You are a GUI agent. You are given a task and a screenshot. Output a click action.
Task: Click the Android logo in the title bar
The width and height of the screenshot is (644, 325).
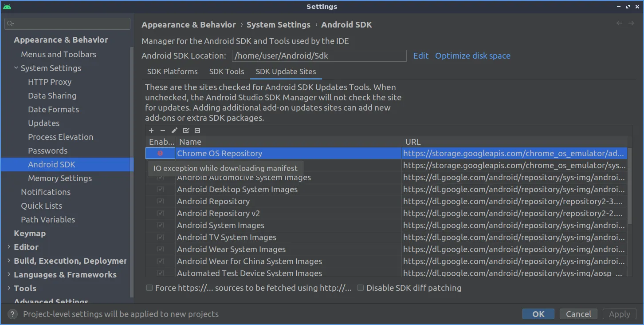point(7,7)
